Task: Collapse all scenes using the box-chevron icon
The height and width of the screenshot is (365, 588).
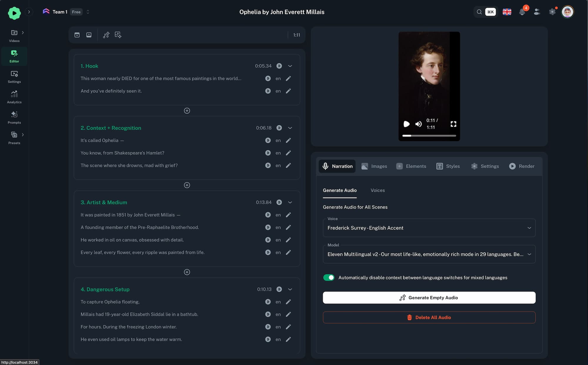Action: click(77, 35)
